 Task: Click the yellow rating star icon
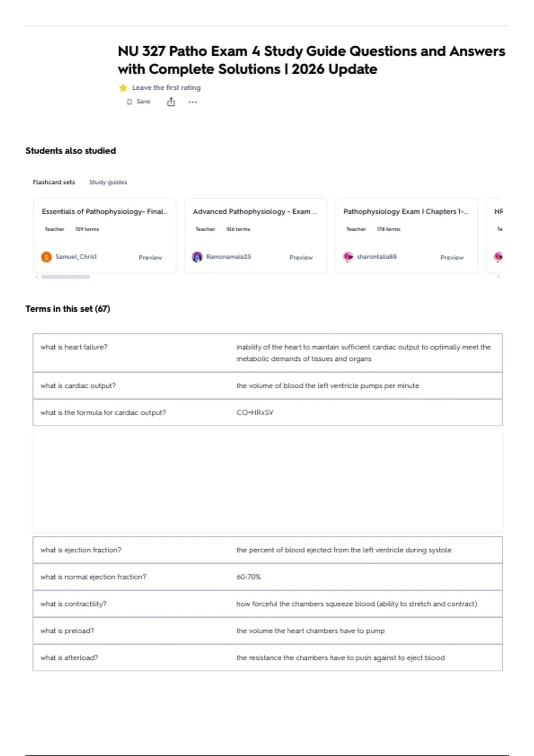coord(123,88)
